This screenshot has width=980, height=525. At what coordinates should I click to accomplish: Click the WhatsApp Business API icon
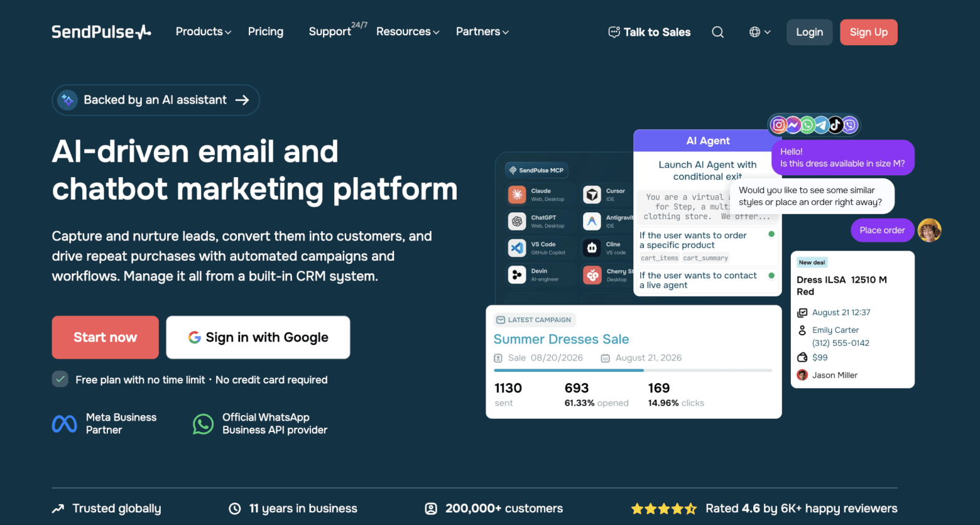(203, 424)
